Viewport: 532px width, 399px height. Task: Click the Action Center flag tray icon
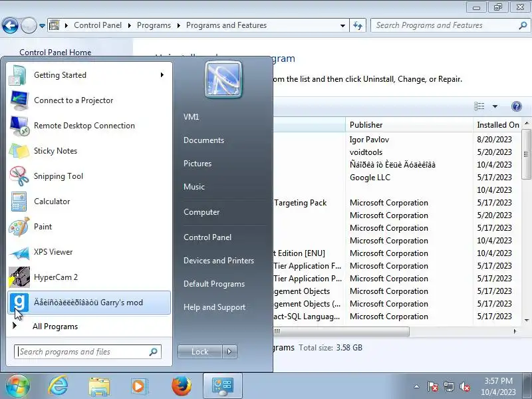pyautogui.click(x=433, y=386)
